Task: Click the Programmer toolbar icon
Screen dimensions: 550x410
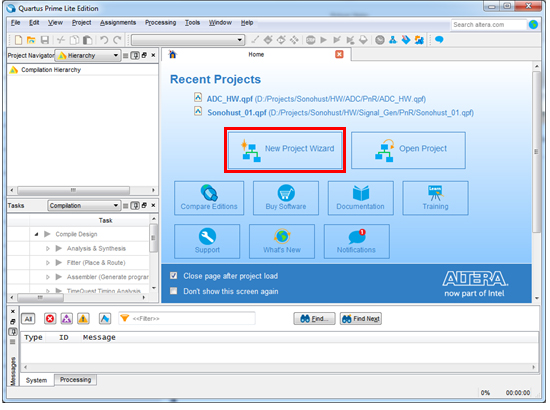Action: click(406, 40)
